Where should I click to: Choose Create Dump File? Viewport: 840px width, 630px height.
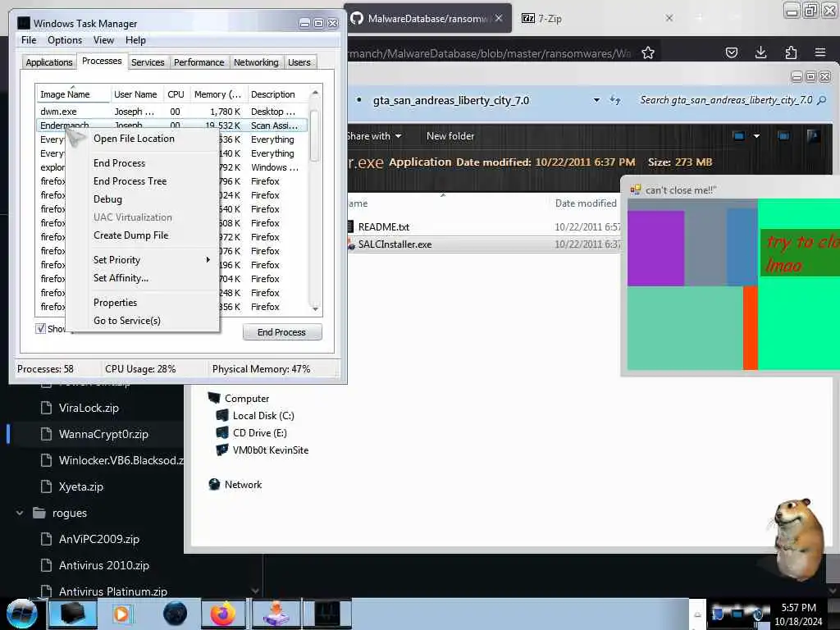130,235
